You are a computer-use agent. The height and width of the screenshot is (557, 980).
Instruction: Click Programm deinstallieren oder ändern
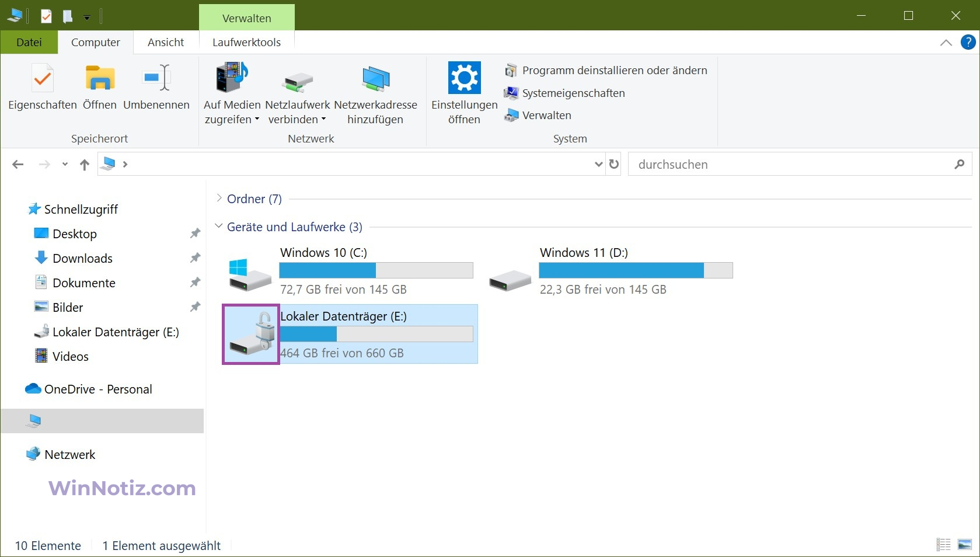[x=606, y=70]
